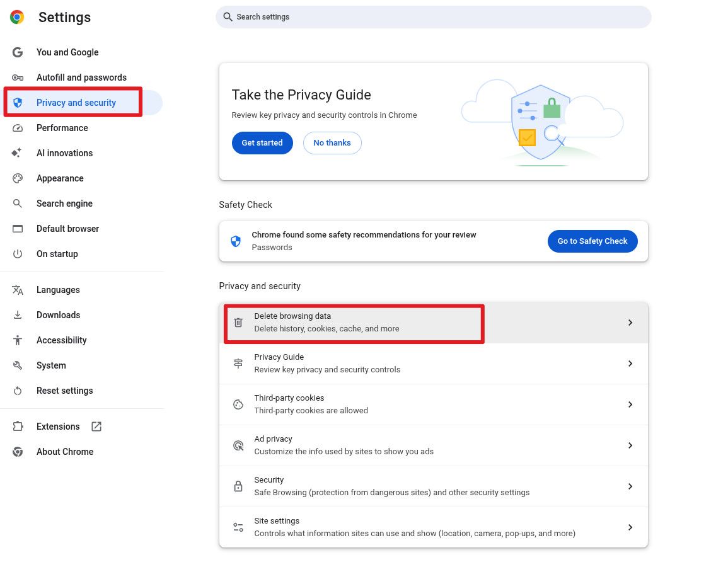Focus the Search settings field
728x579 pixels.
click(x=434, y=17)
